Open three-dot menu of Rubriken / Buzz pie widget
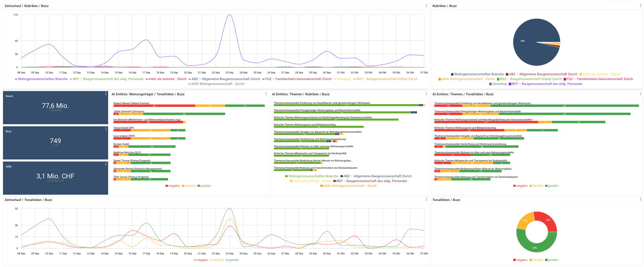Screen dimensions: 644x267 (x=640, y=6)
